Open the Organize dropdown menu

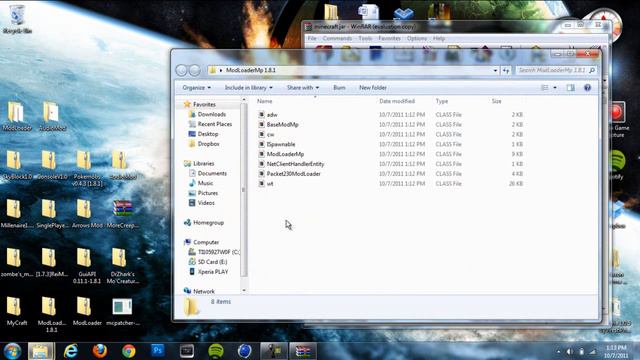196,87
